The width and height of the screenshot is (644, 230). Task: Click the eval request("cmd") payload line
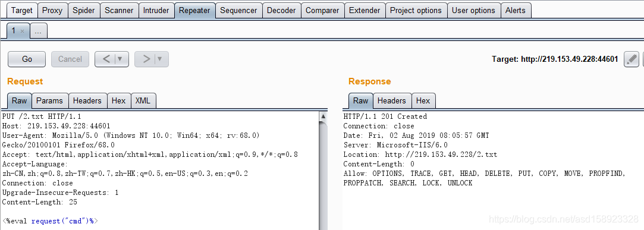[50, 221]
